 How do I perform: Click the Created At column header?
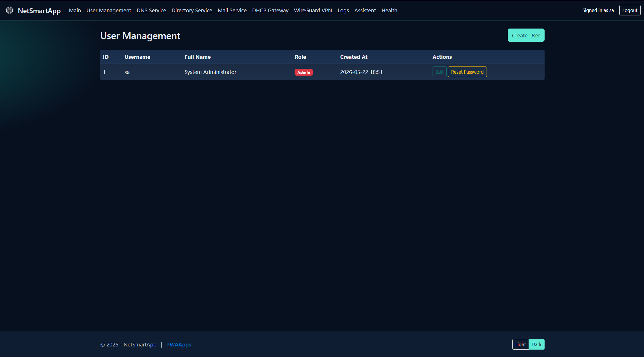pyautogui.click(x=354, y=57)
